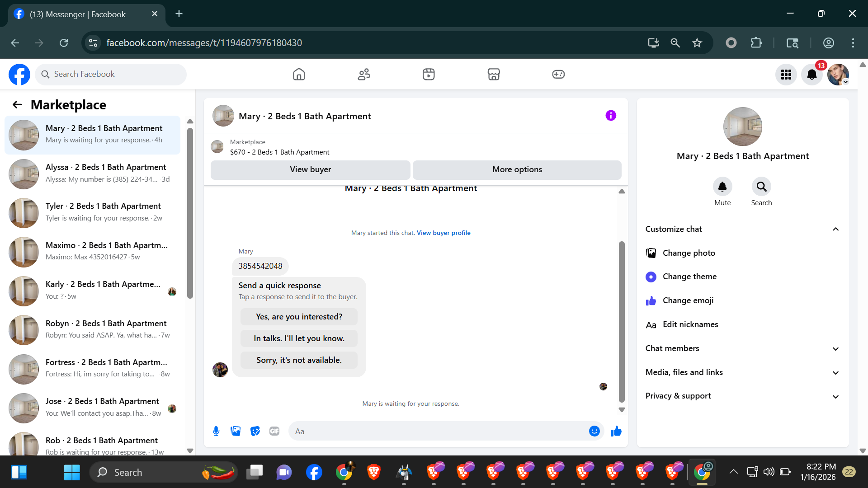The image size is (868, 488).
Task: Click the voice clip microphone icon
Action: (x=216, y=431)
